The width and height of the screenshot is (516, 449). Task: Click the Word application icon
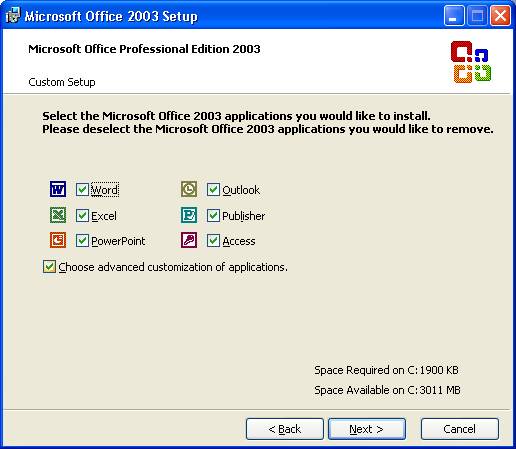click(58, 189)
